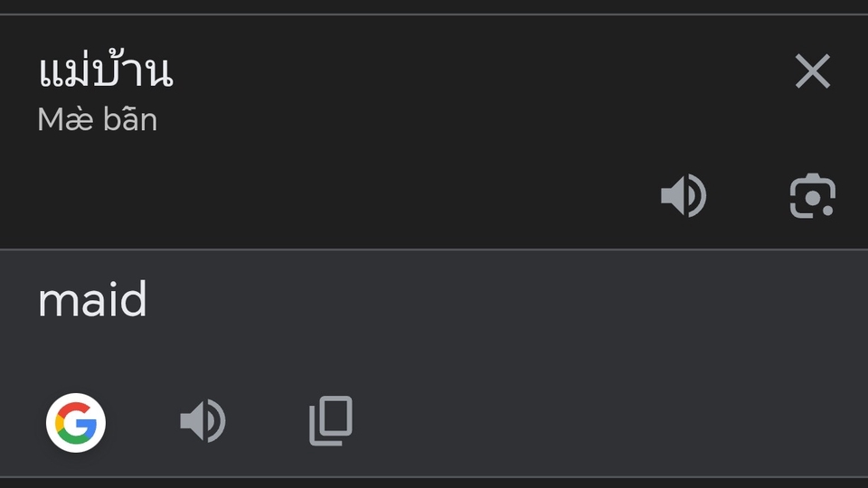
Task: Dismiss the entered Thai phrase
Action: pos(812,70)
